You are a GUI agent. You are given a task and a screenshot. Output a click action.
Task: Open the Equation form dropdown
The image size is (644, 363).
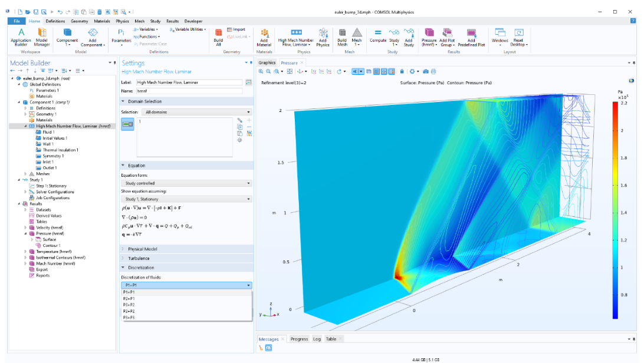(x=186, y=183)
